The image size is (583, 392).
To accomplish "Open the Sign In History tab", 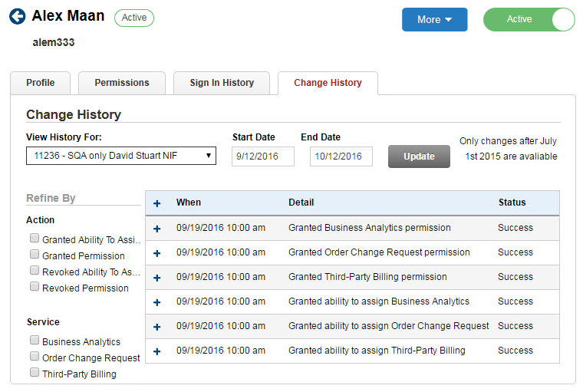I will tap(222, 83).
